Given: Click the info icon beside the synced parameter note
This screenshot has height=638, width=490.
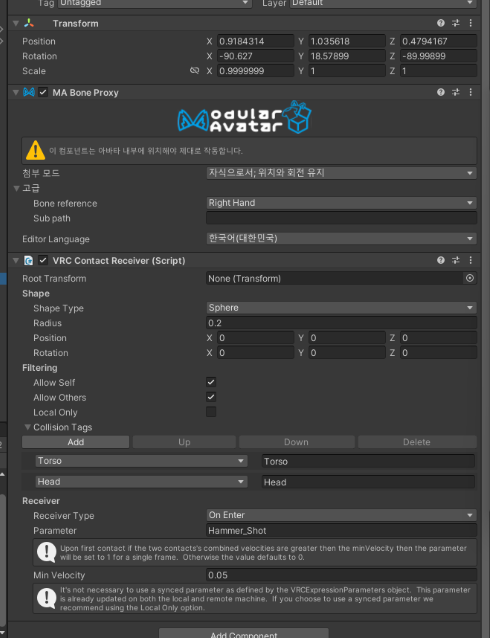Looking at the screenshot, I should pyautogui.click(x=46, y=599).
